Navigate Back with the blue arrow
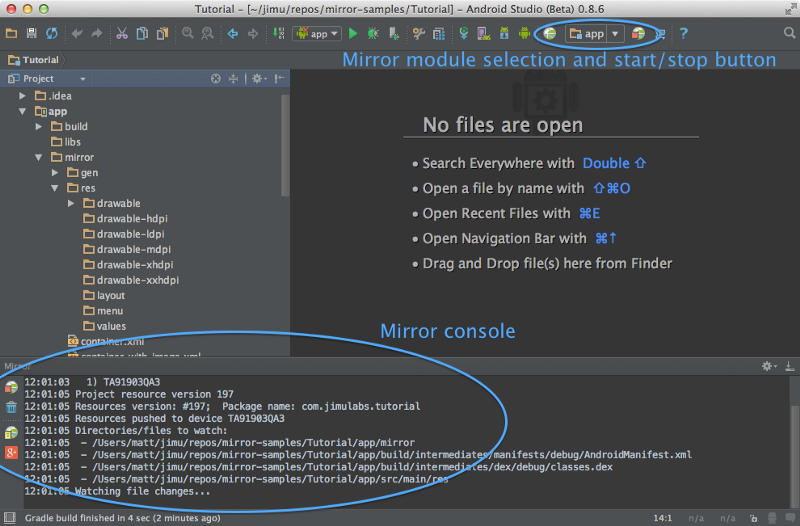 (x=233, y=34)
